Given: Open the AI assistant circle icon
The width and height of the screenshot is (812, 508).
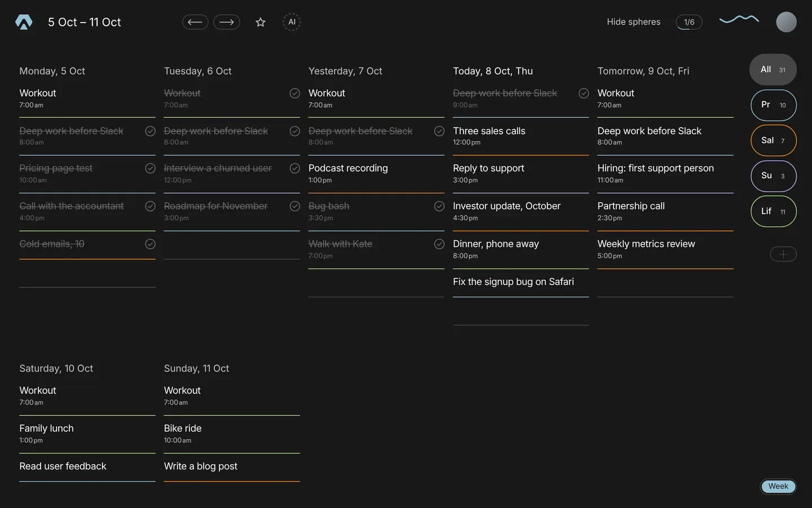Looking at the screenshot, I should click(292, 22).
